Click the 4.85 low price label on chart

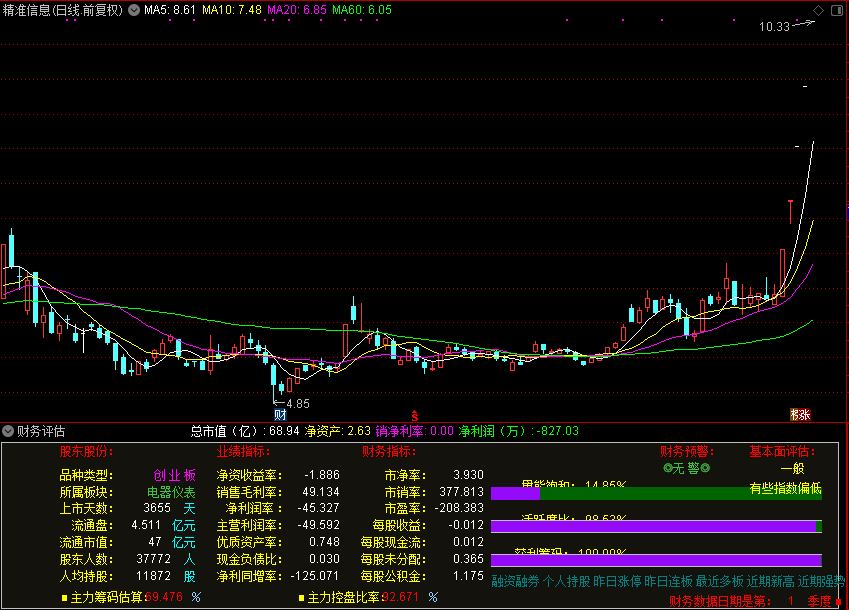coord(297,404)
